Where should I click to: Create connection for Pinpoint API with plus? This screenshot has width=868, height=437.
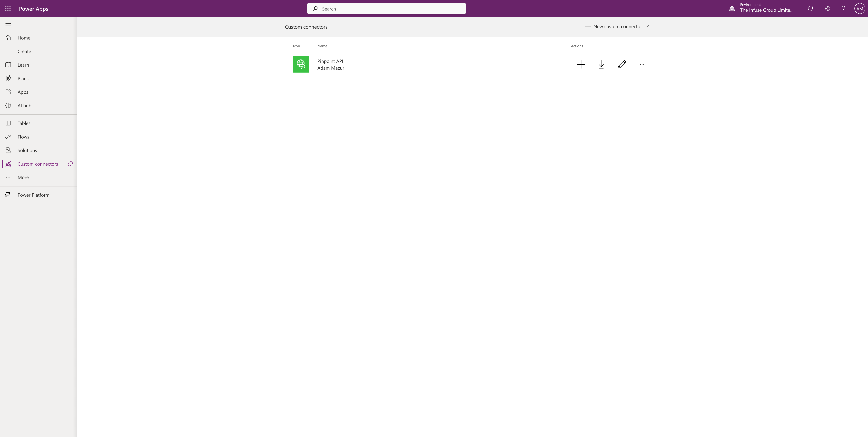[x=581, y=64]
